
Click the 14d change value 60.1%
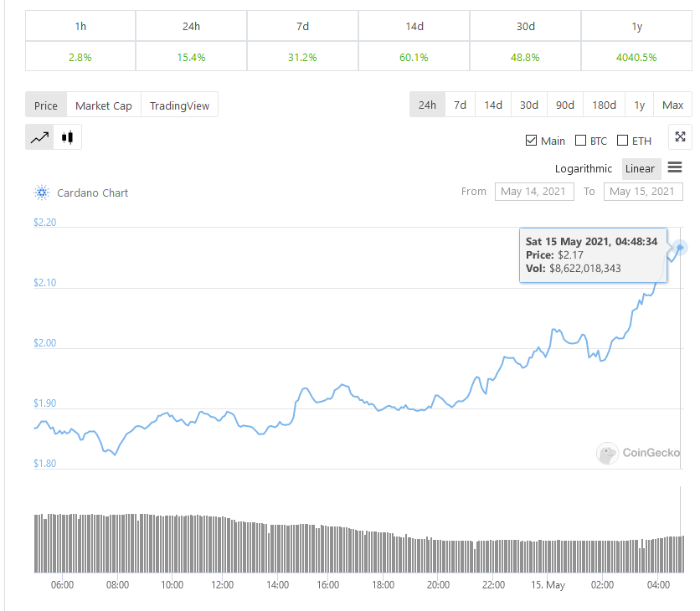(414, 57)
